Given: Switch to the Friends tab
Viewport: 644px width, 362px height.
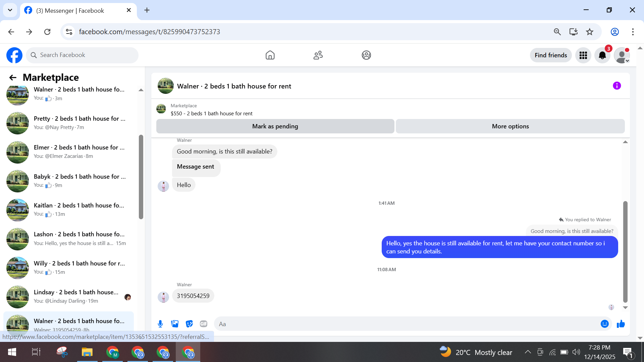Looking at the screenshot, I should (x=318, y=55).
